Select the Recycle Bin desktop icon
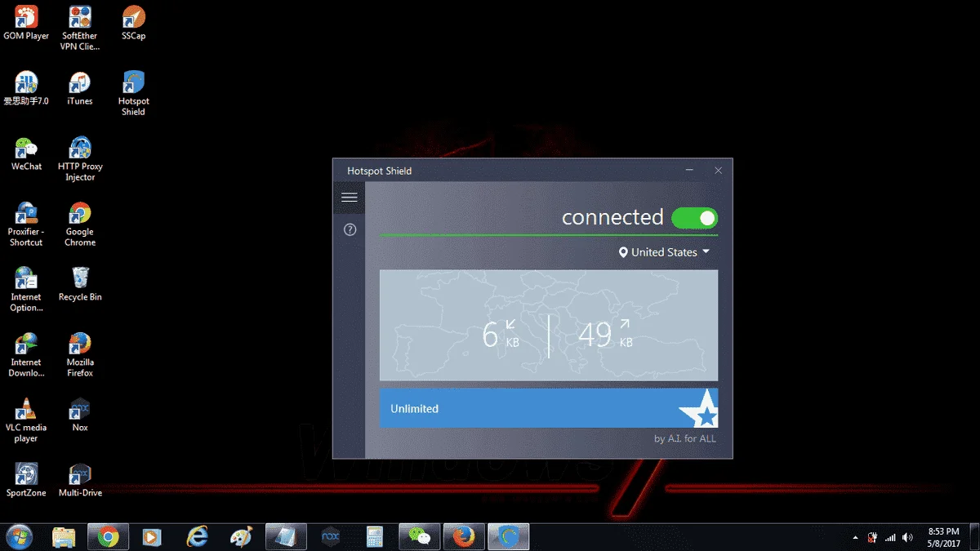Image resolution: width=980 pixels, height=551 pixels. (80, 284)
